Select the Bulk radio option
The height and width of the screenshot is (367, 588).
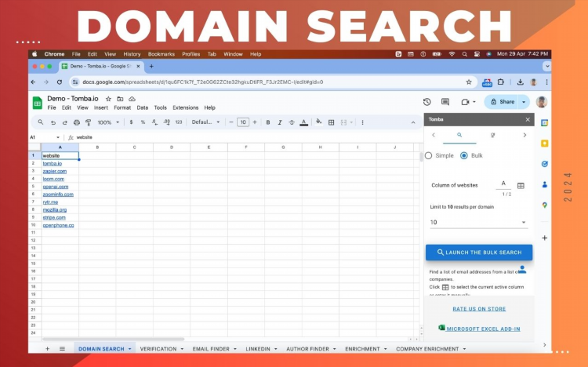coord(464,155)
